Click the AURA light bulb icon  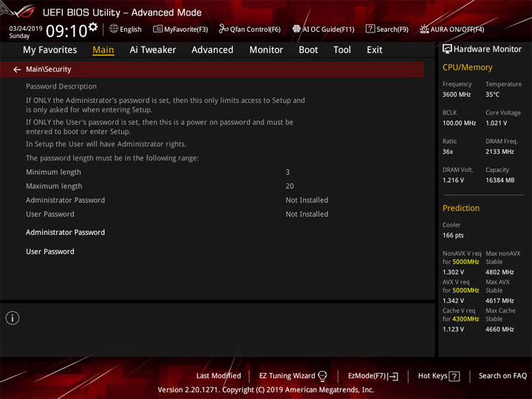pos(424,29)
